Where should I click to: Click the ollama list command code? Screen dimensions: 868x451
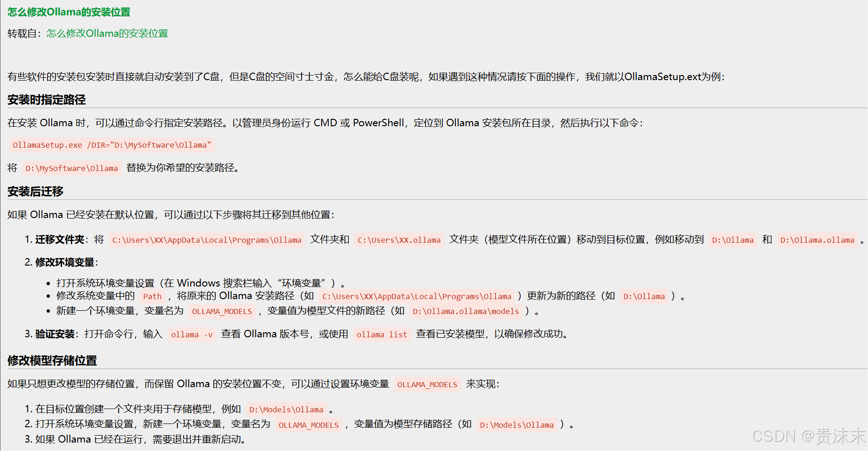click(x=382, y=335)
